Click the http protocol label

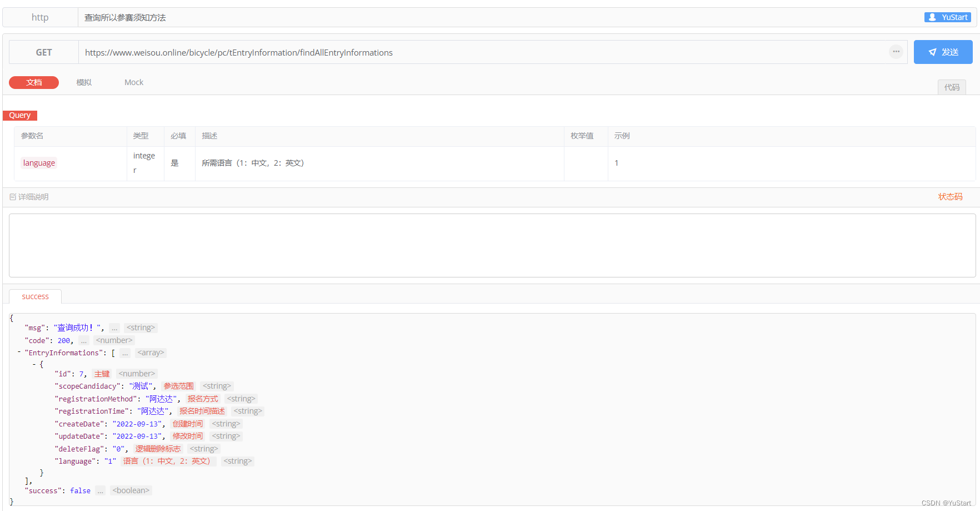point(40,17)
